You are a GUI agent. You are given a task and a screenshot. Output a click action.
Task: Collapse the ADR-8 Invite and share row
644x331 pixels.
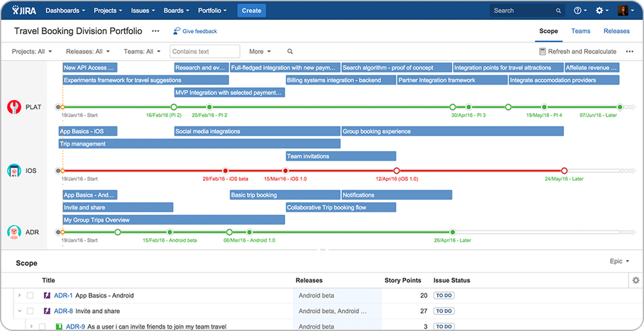pyautogui.click(x=19, y=311)
